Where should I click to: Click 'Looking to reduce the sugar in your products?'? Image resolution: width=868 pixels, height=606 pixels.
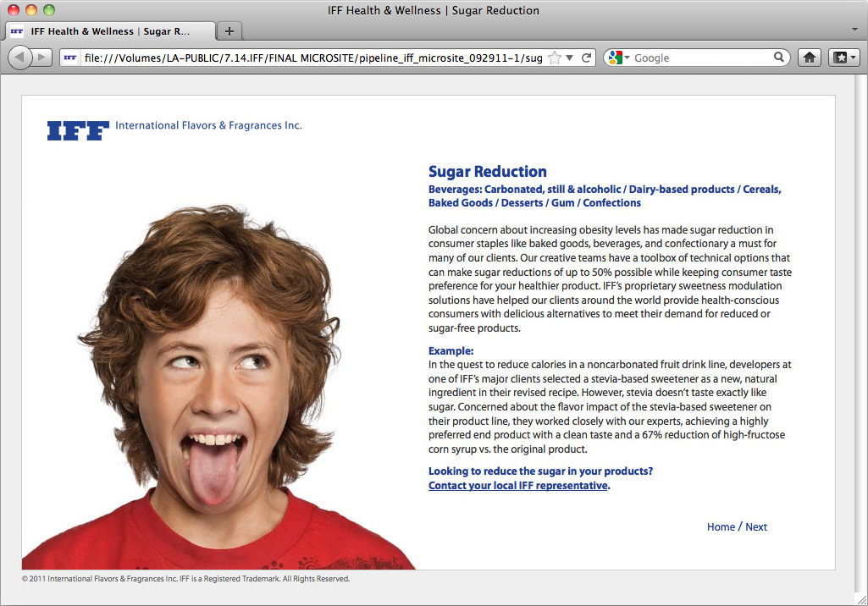coord(540,471)
